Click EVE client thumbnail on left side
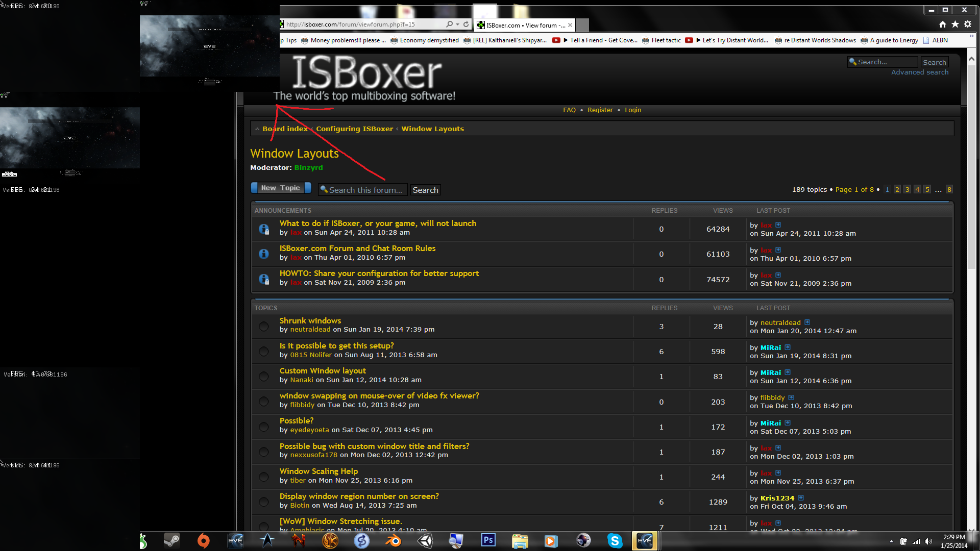The height and width of the screenshot is (551, 980). pos(70,138)
